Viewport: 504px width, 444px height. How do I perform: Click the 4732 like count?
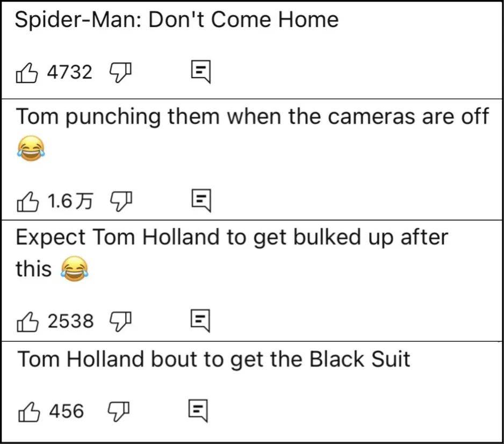click(x=70, y=72)
